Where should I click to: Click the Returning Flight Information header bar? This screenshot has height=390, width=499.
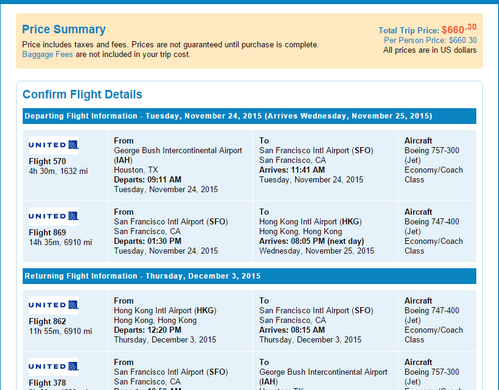tap(249, 276)
